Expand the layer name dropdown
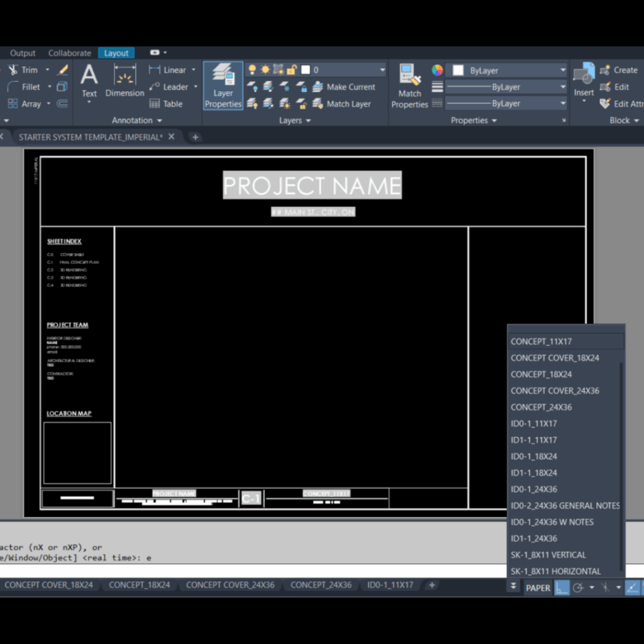Viewport: 644px width, 644px height. click(x=381, y=70)
